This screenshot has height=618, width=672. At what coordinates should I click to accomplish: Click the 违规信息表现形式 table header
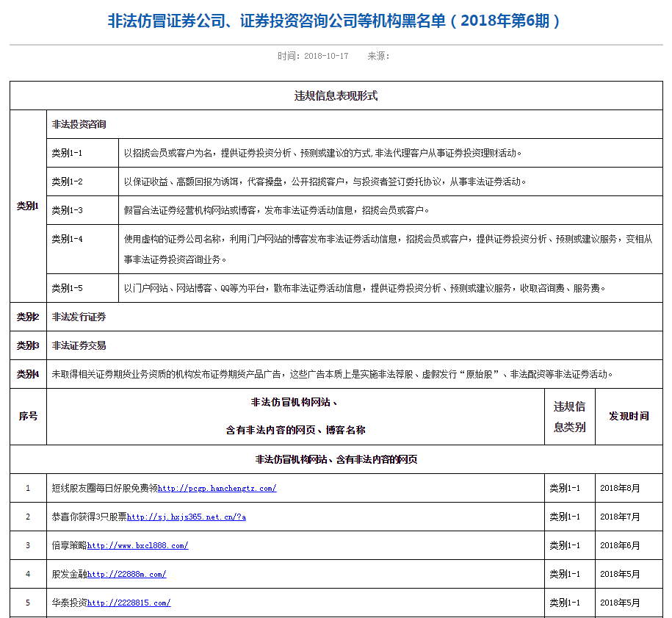336,96
